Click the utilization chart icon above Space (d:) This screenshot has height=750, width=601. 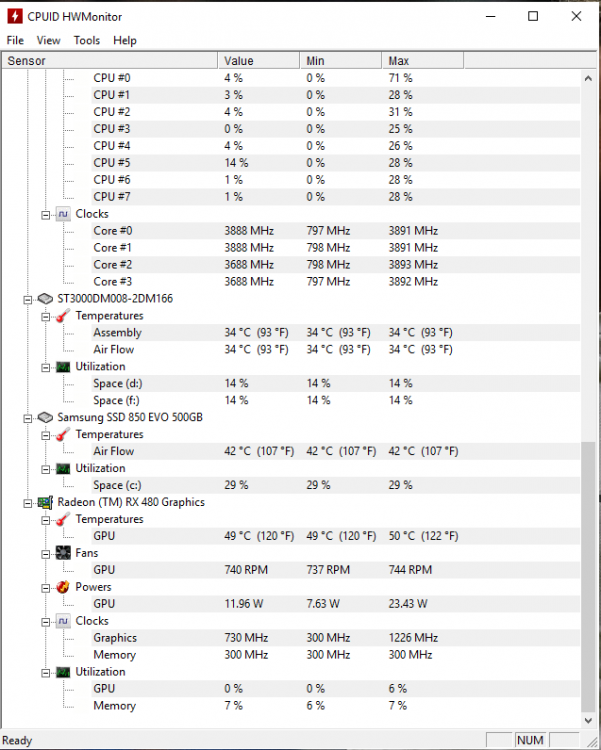pos(63,367)
